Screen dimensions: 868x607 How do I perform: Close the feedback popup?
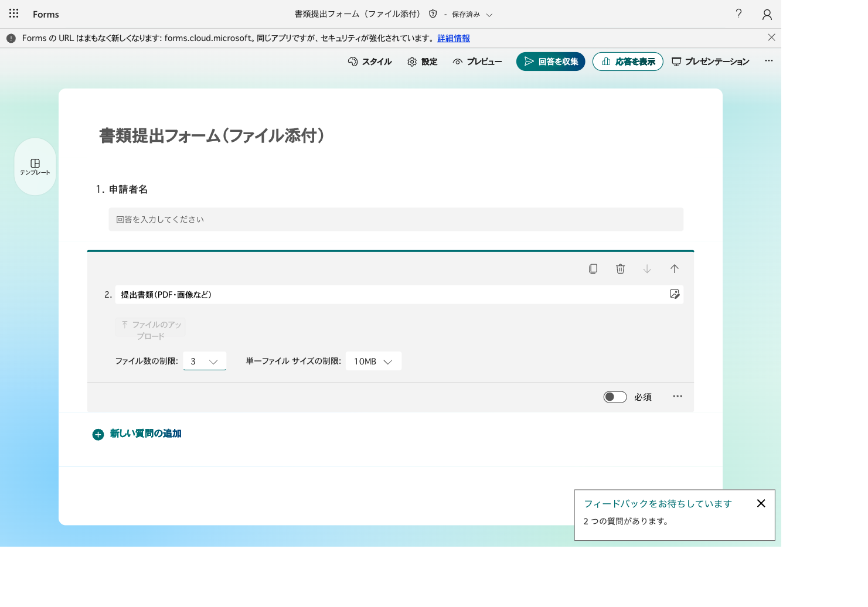click(761, 503)
